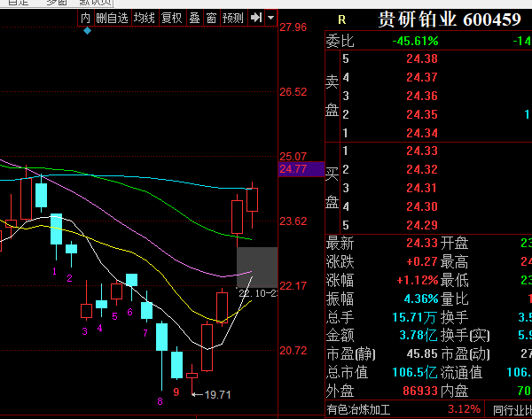
Task: Click the 总市值 value 106.5亿
Action: coord(415,373)
